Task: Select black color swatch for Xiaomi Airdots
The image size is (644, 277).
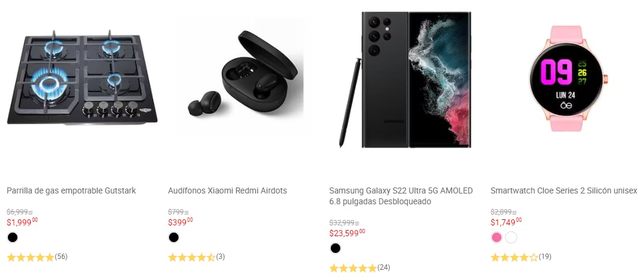Action: point(174,237)
